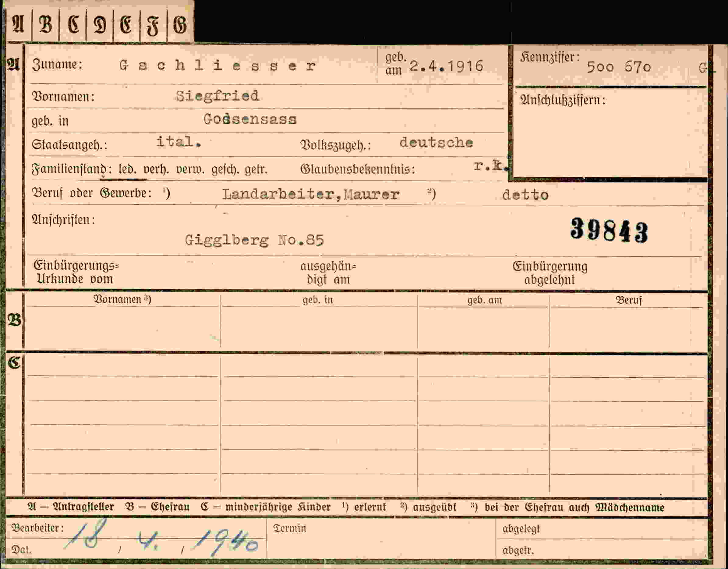Viewport: 728px width, 569px height.
Task: Click the Kennziffer value '500 670'
Action: (619, 67)
